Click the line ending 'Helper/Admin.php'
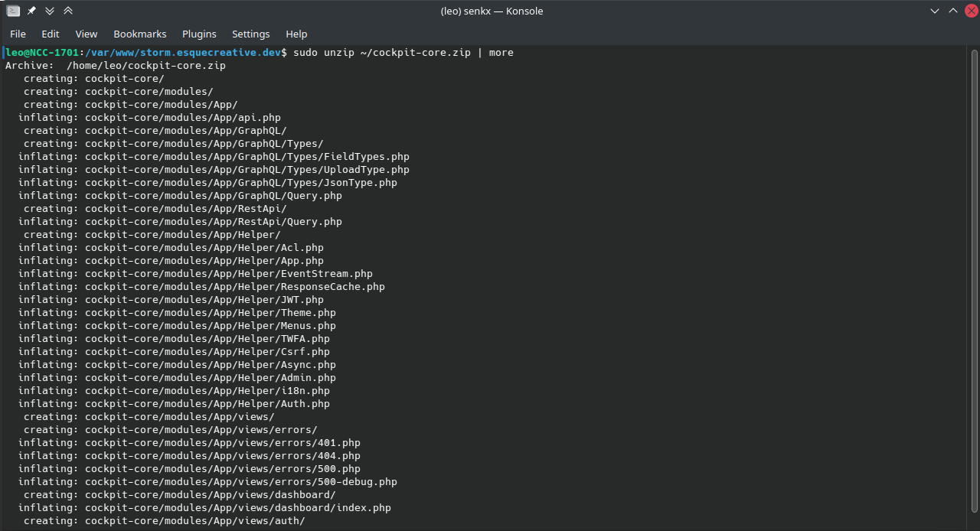 [x=177, y=378]
